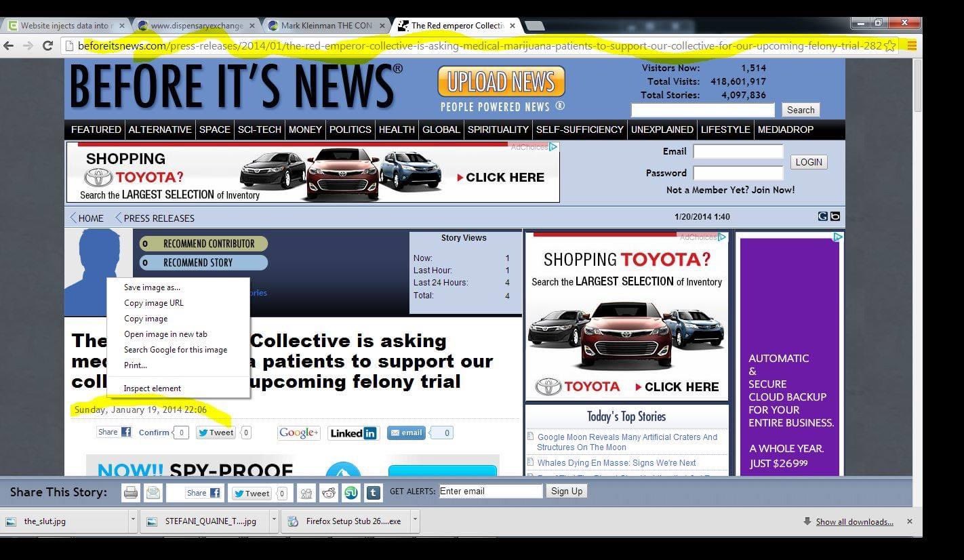Image resolution: width=964 pixels, height=560 pixels.
Task: Select 'Search Google for this image'
Action: pos(178,350)
